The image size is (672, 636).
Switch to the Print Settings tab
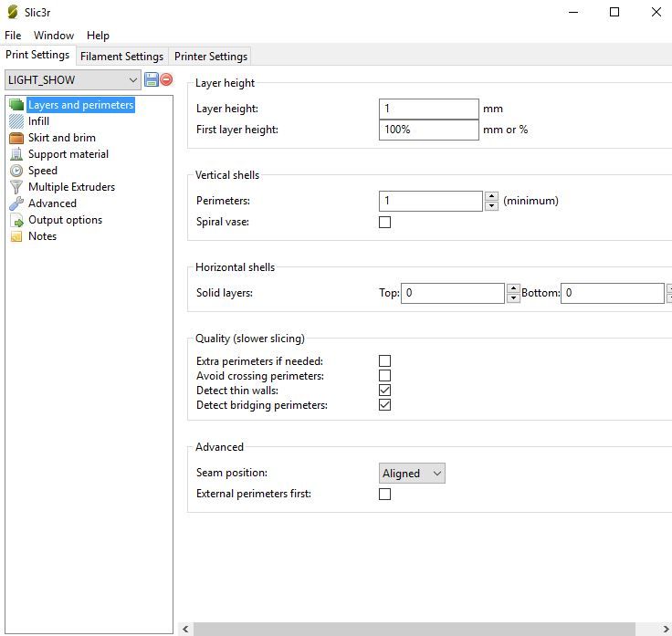[37, 56]
